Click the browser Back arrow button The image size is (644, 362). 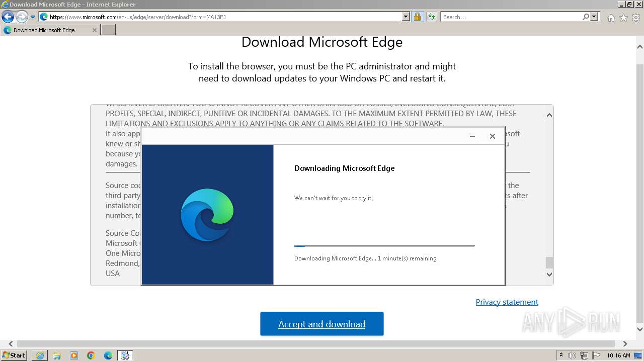click(x=8, y=17)
